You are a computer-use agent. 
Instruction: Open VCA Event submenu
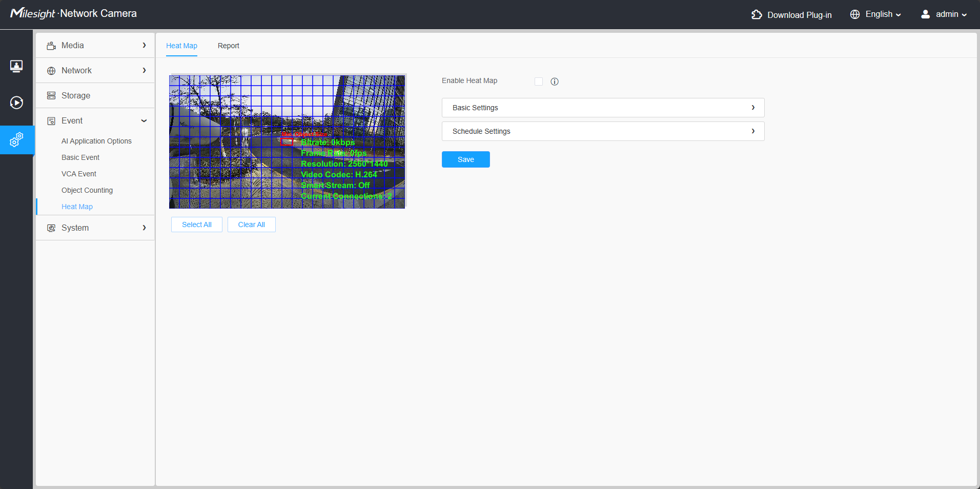coord(79,174)
